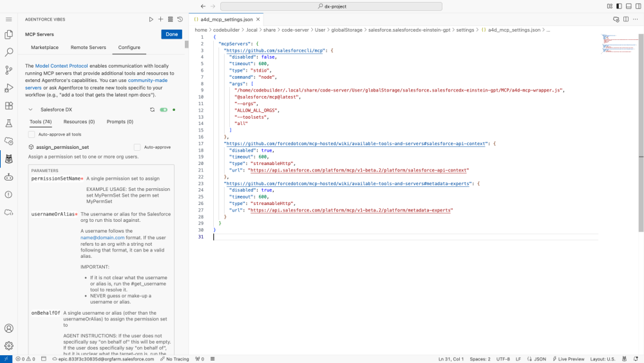The width and height of the screenshot is (644, 363).
Task: Switch to the Marketplace tab
Action: tap(45, 48)
